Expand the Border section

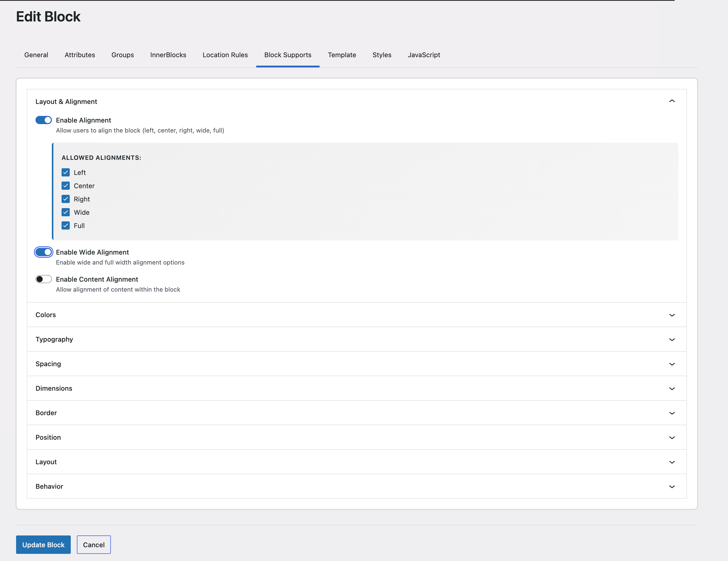tap(357, 413)
